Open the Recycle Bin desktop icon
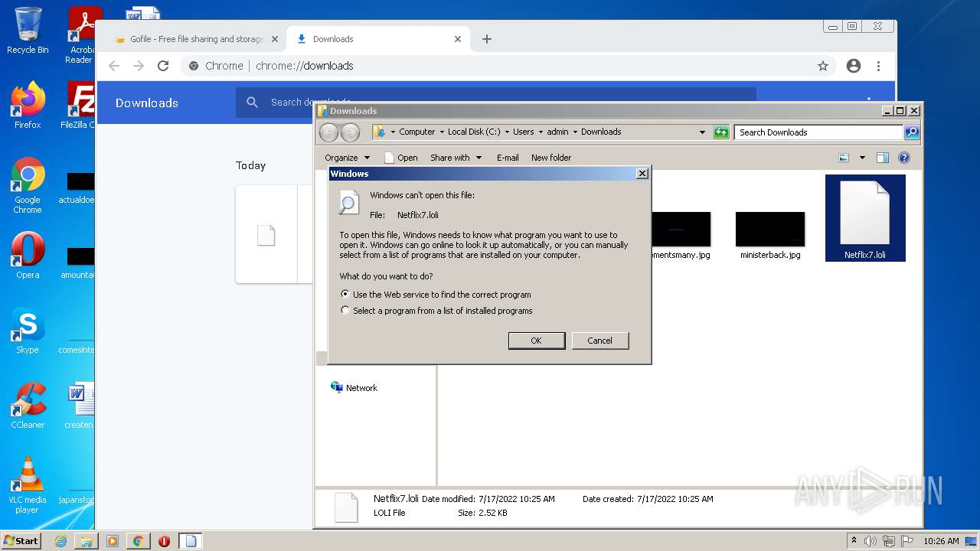This screenshot has width=980, height=551. pos(28,31)
